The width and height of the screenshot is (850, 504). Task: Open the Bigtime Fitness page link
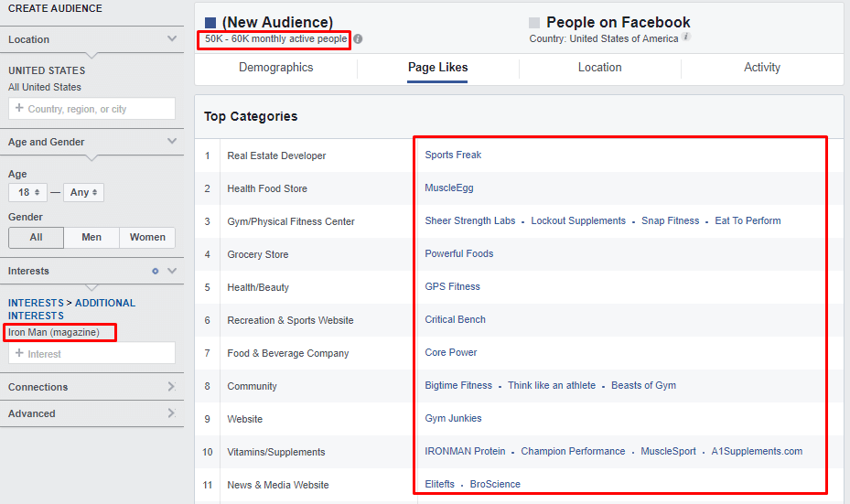tap(458, 385)
